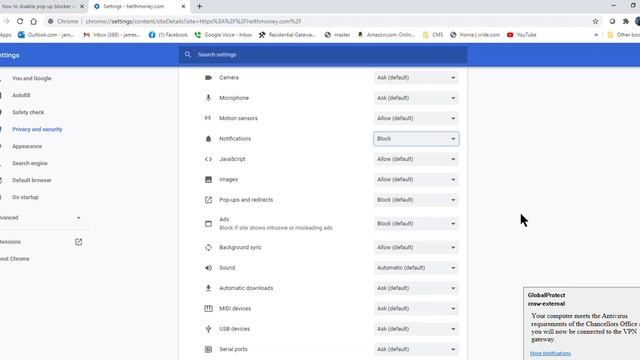Switch to the pop up blocker tab
Viewport: 640px width, 360px height.
click(38, 7)
